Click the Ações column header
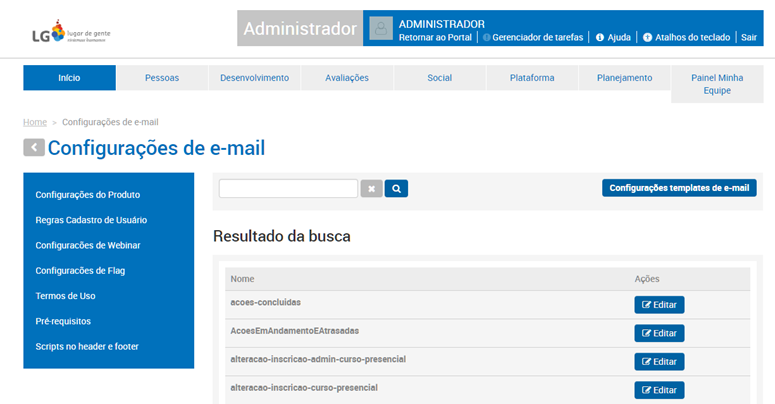The width and height of the screenshot is (775, 404). [x=646, y=279]
